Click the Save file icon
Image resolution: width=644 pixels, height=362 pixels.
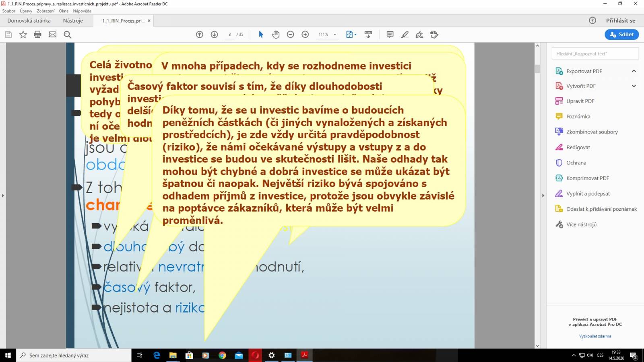click(8, 35)
